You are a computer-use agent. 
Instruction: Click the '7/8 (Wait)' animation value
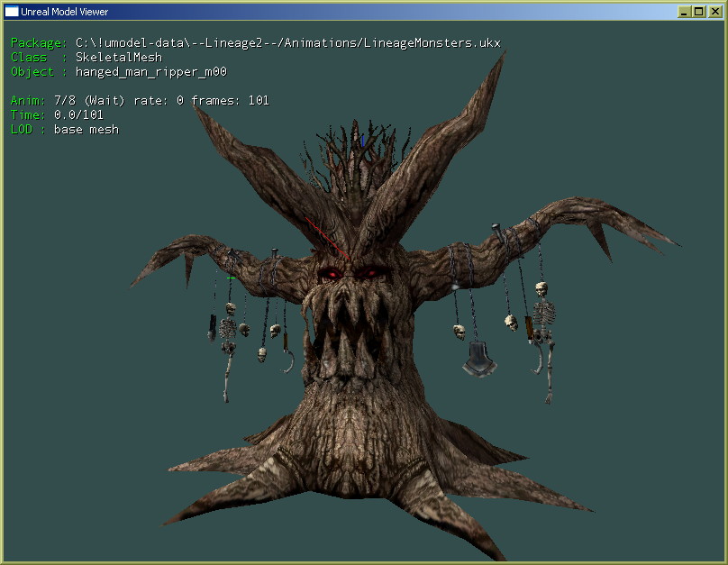pos(89,101)
